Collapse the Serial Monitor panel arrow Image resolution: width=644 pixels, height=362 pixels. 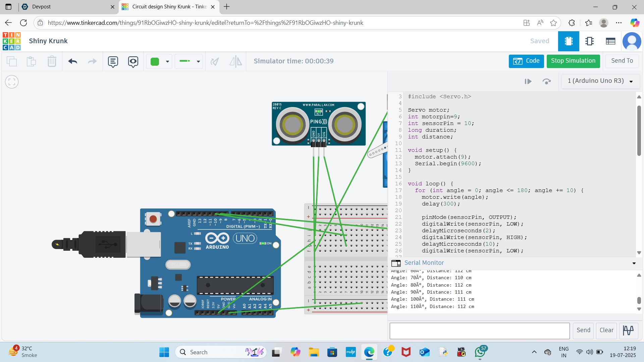[634, 263]
